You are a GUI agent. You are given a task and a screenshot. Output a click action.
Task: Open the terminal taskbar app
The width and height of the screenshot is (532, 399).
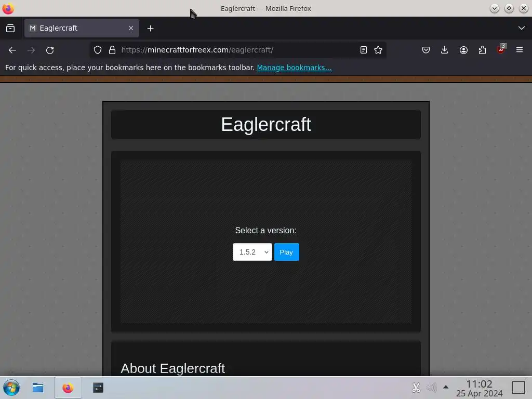(x=98, y=388)
